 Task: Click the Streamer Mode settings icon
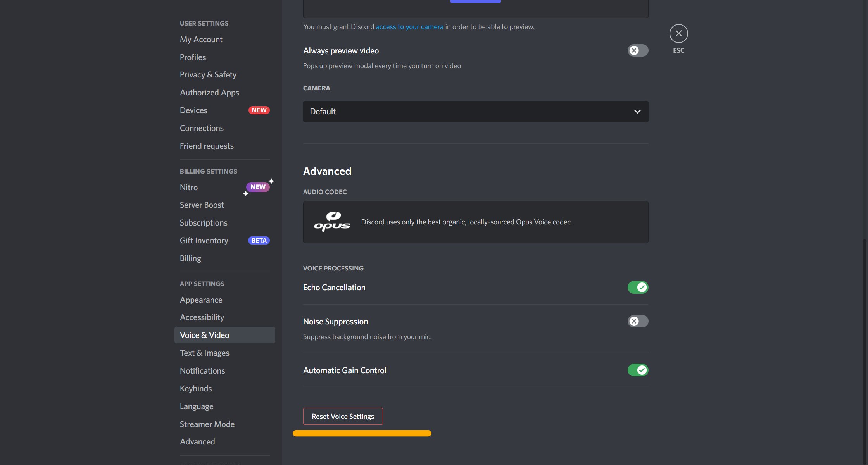click(x=207, y=424)
